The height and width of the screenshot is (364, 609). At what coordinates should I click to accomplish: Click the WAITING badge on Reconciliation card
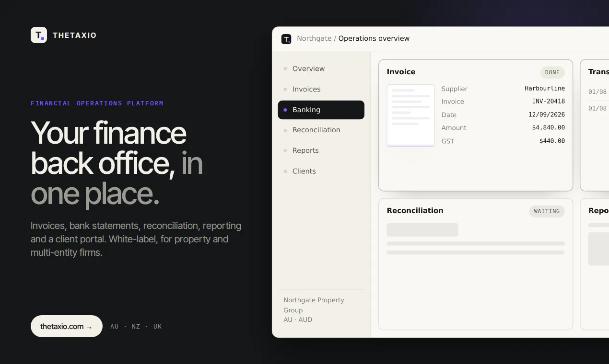click(547, 211)
